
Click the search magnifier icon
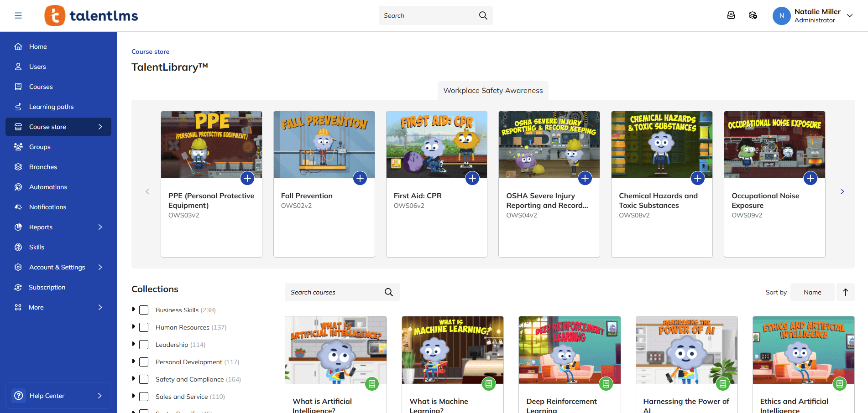[x=482, y=15]
